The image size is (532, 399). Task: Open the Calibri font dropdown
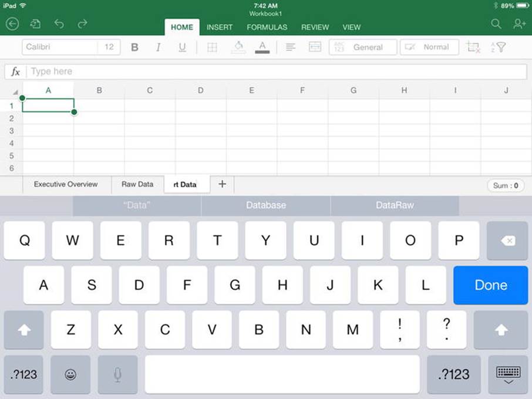[x=60, y=47]
